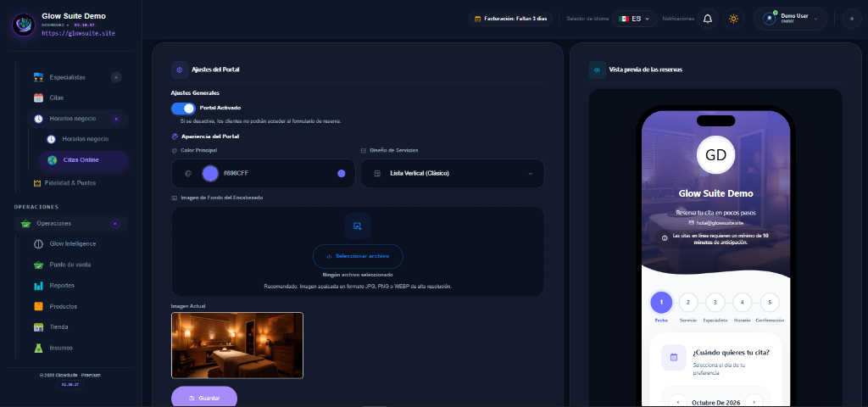This screenshot has height=407, width=868.
Task: Click the palette icon in color field
Action: 187,173
